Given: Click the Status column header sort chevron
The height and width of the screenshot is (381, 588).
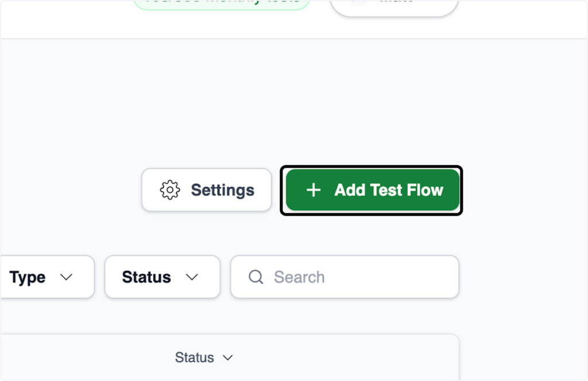Looking at the screenshot, I should tap(228, 357).
